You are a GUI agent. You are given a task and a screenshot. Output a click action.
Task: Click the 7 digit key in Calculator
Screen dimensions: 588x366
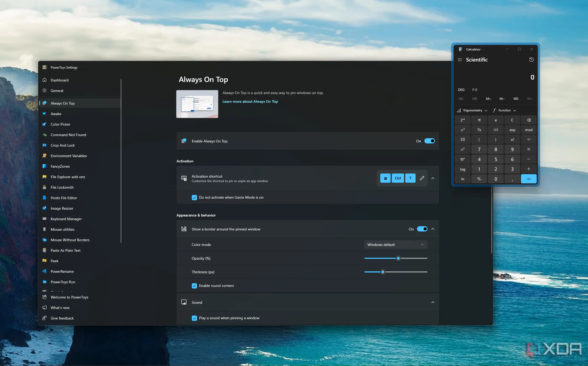point(479,149)
